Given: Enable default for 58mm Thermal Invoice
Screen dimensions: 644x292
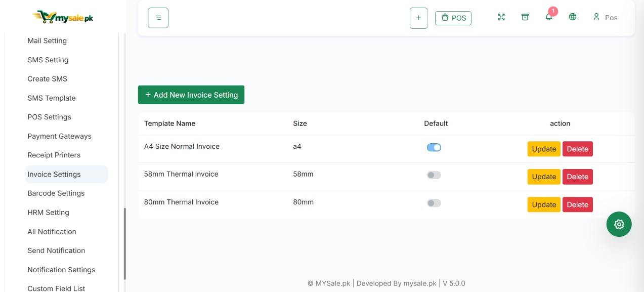Looking at the screenshot, I should tap(434, 175).
